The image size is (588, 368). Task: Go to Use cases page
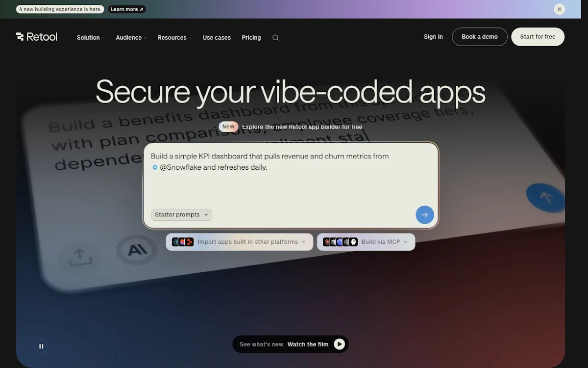(x=217, y=38)
